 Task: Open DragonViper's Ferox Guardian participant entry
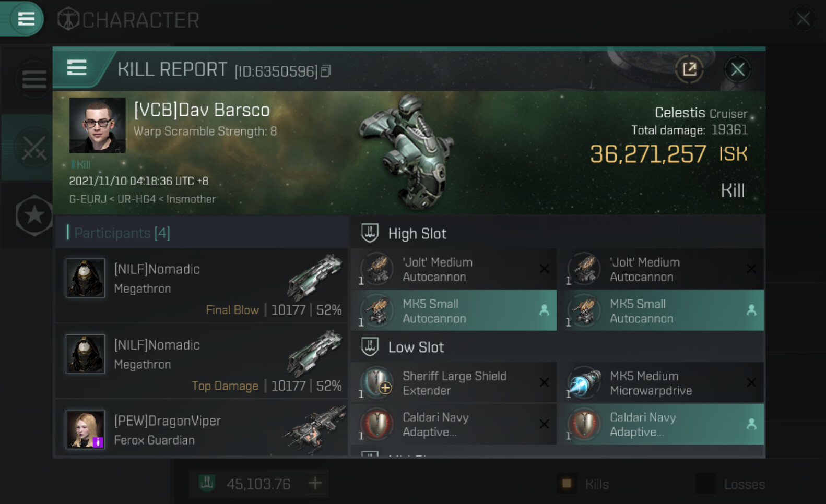tap(202, 429)
